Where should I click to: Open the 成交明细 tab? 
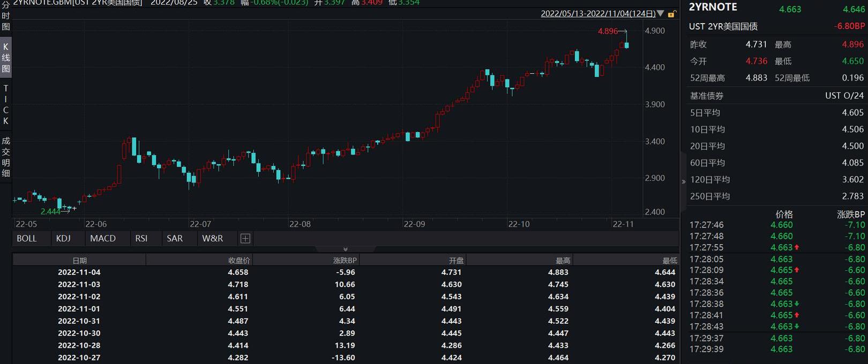click(6, 157)
